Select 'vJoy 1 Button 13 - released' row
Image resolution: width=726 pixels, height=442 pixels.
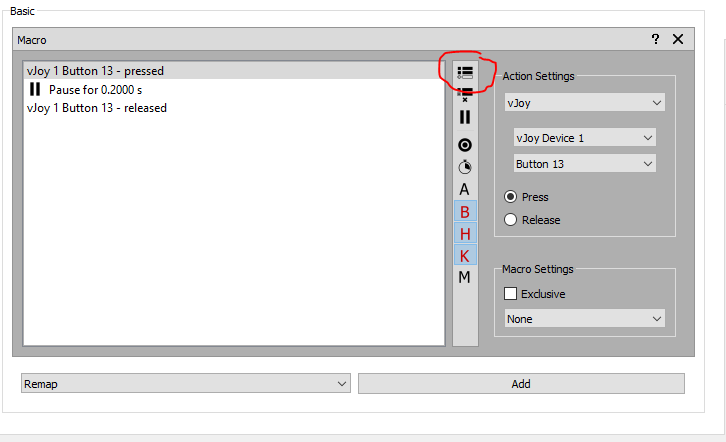pos(234,108)
